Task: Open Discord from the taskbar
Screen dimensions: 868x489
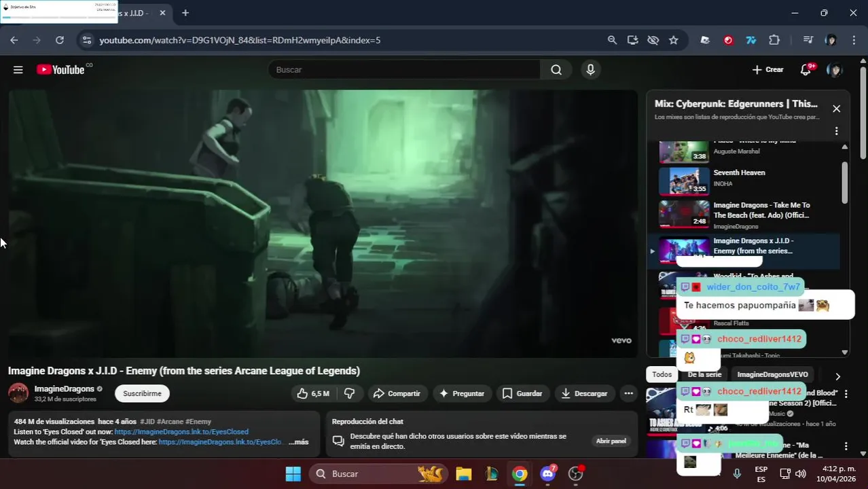Action: pos(547,473)
